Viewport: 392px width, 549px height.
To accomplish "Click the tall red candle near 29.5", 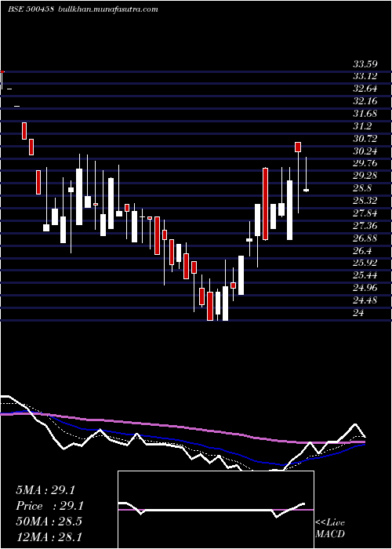I will pyautogui.click(x=265, y=204).
